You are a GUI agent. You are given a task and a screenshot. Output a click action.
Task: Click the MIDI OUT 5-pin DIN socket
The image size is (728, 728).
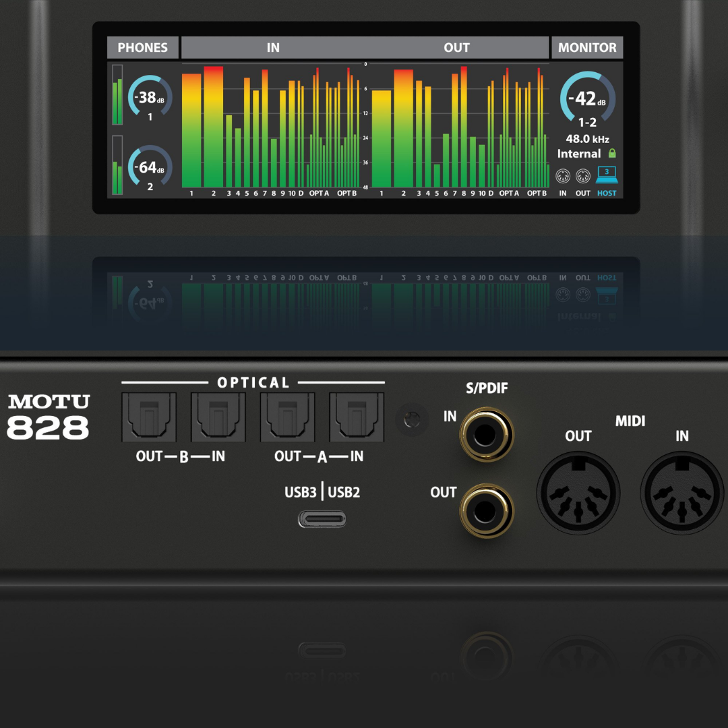point(578,493)
